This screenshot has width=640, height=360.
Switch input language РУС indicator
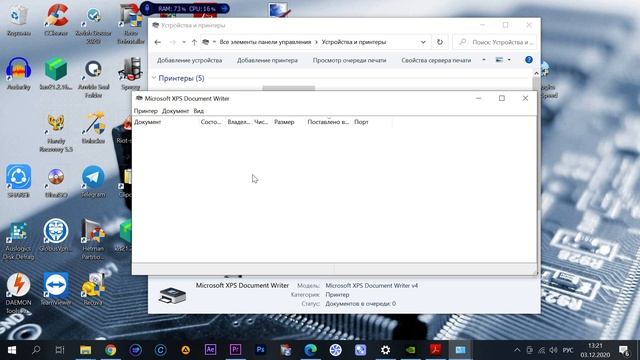568,350
